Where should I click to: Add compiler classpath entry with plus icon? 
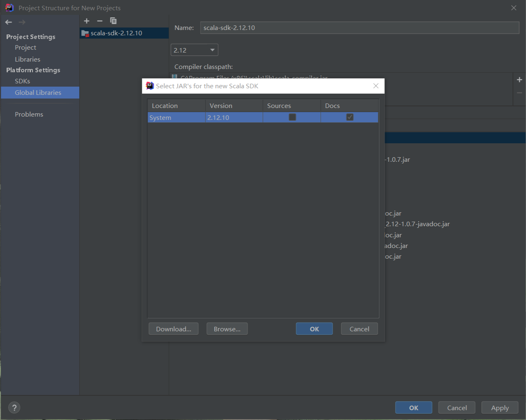(x=519, y=80)
